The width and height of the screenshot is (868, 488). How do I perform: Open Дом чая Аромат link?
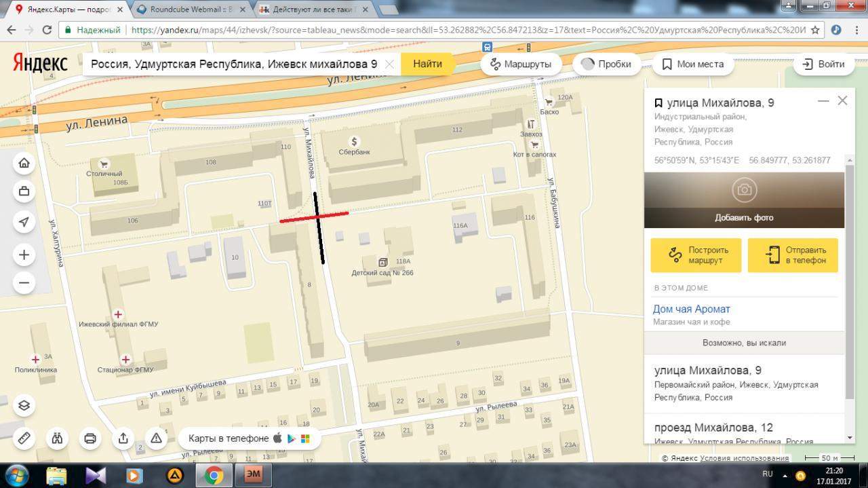[x=691, y=309]
